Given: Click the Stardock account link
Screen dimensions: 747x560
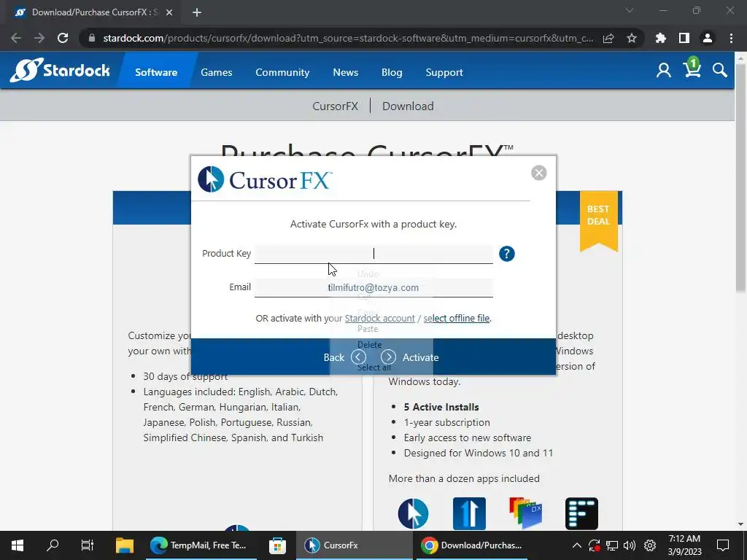Looking at the screenshot, I should 379,318.
